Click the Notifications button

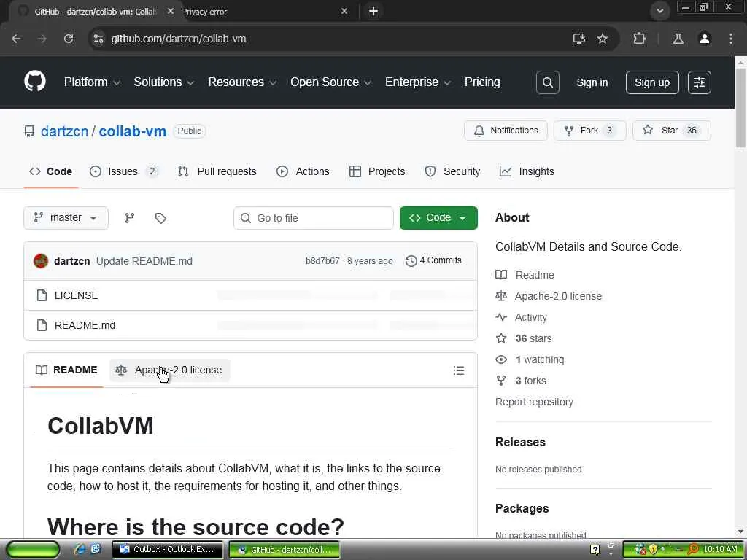click(x=506, y=131)
